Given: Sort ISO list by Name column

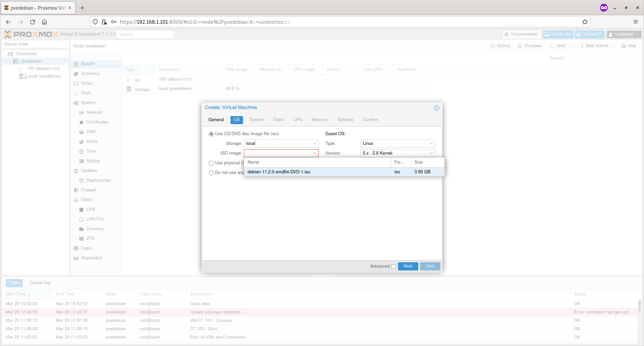Looking at the screenshot, I should coord(317,162).
